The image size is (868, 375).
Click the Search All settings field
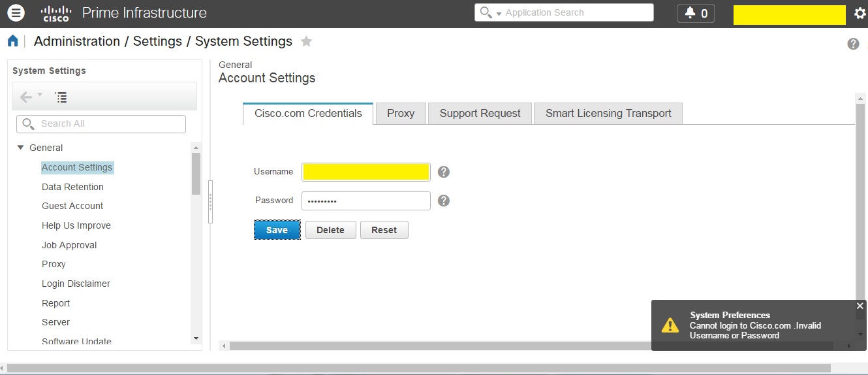tap(101, 123)
